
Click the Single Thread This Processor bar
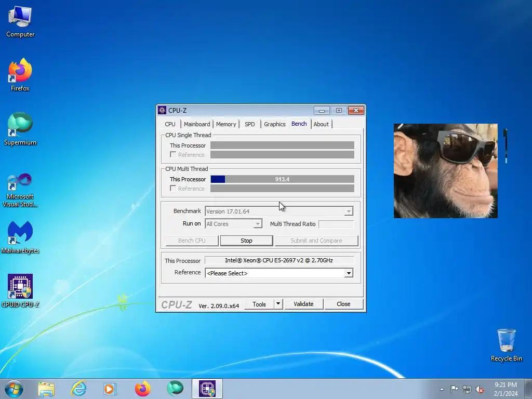[x=282, y=145]
